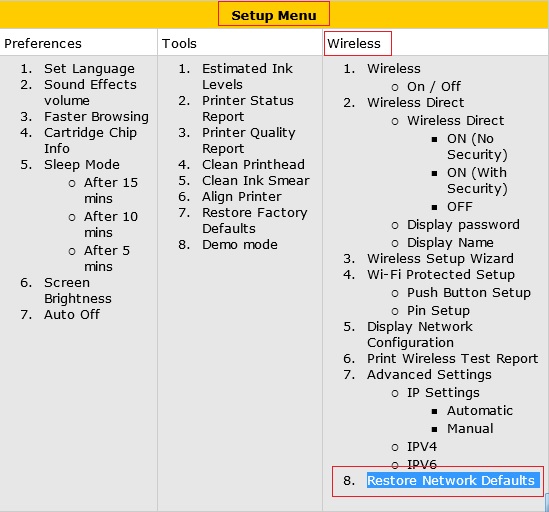Viewport: 549px width, 512px height.
Task: Choose the OFF option under Wireless Direct
Action: [x=460, y=207]
